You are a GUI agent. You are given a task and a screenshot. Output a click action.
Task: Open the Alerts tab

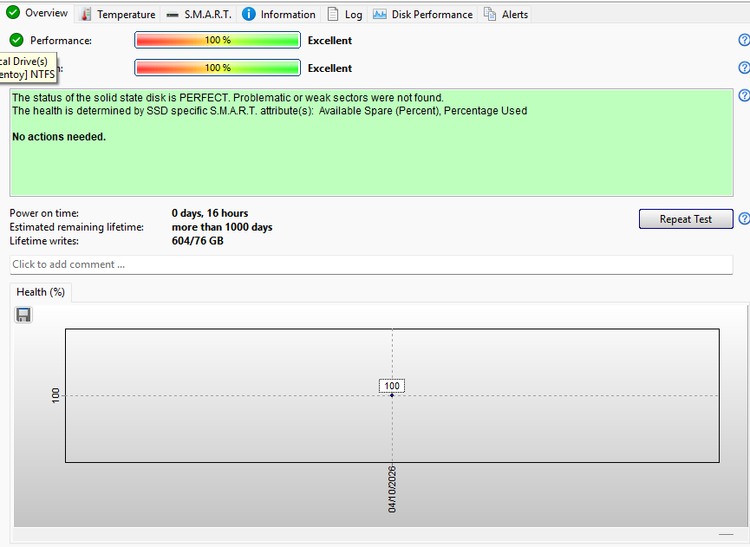506,14
